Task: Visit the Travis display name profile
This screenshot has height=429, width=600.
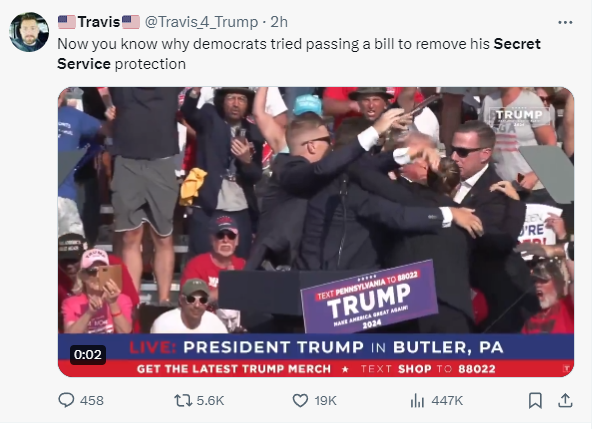Action: (x=99, y=22)
